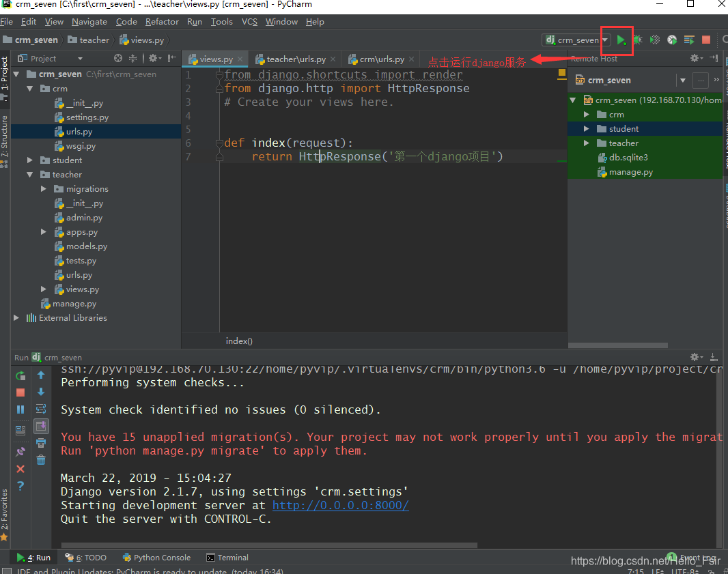This screenshot has width=728, height=574.
Task: Rerun crm_seven in the Run panel
Action: click(20, 375)
